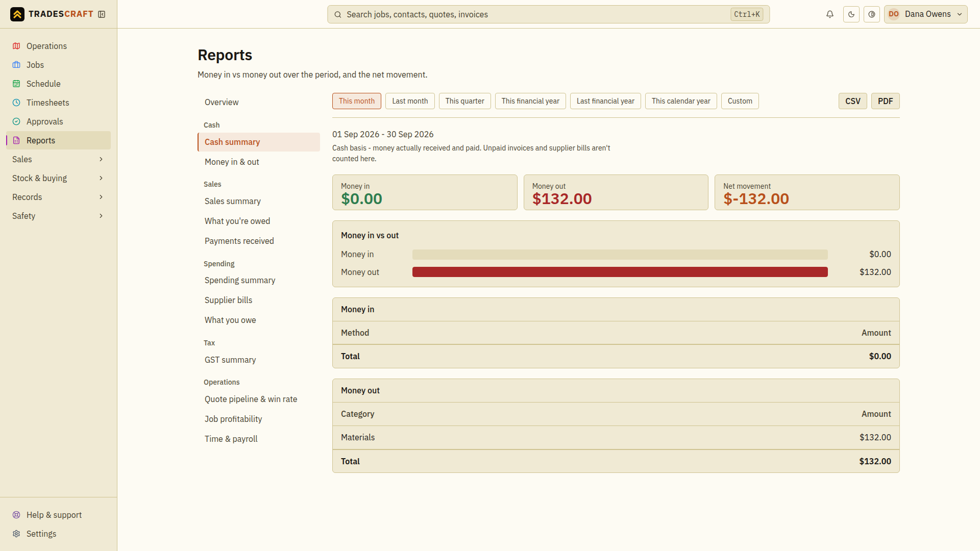980x551 pixels.
Task: Open Time & payroll report
Action: [259, 439]
